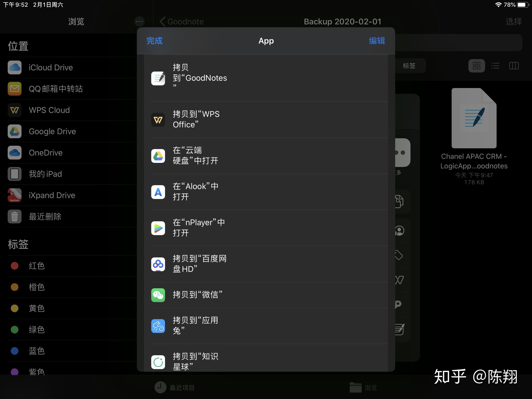Tap 选择 in the top right
Viewport: 532px width, 399px height.
coord(514,22)
